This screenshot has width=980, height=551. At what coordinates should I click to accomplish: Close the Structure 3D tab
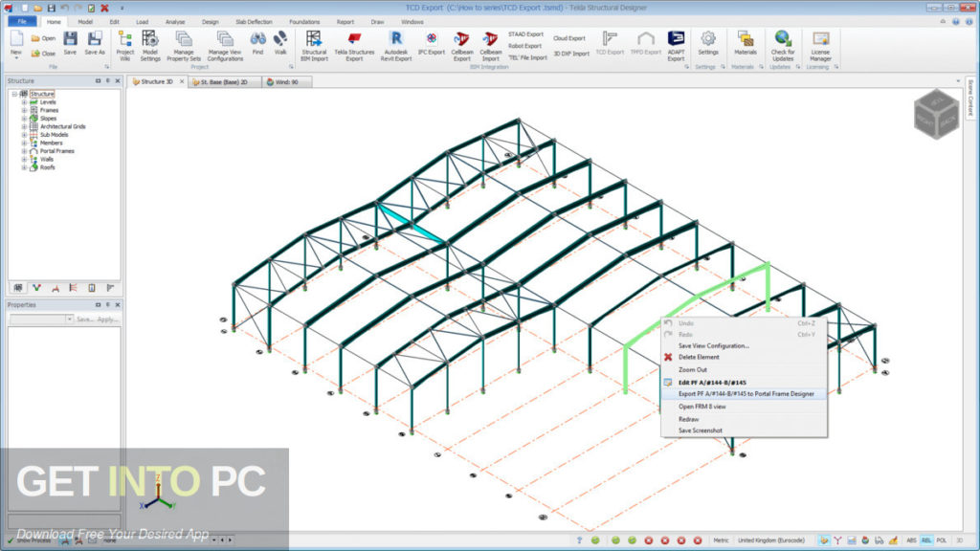[182, 82]
